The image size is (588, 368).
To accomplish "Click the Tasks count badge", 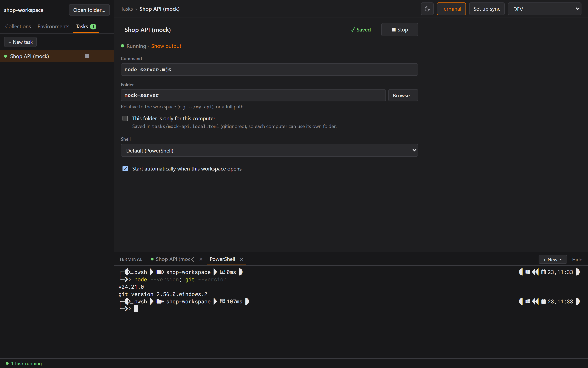I will 93,27.
